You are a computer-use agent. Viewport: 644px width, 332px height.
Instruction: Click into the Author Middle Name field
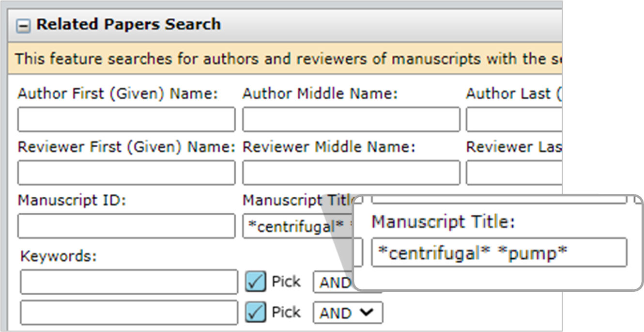[351, 120]
